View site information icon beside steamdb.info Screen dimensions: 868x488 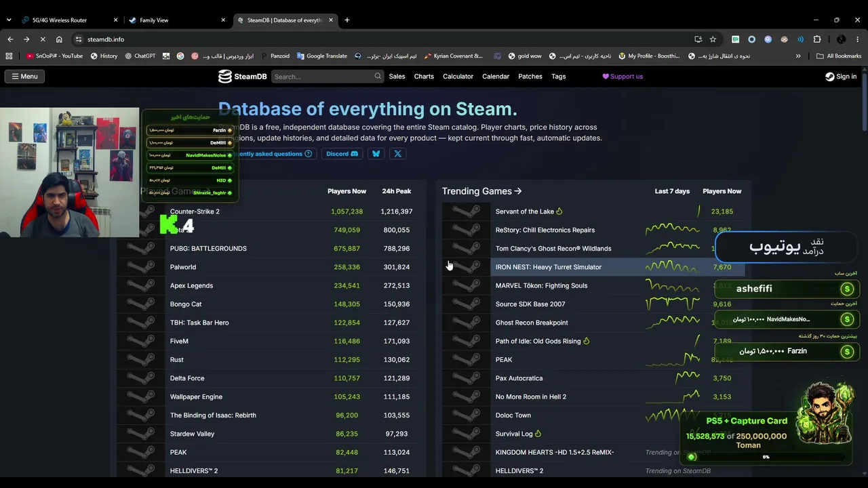79,39
